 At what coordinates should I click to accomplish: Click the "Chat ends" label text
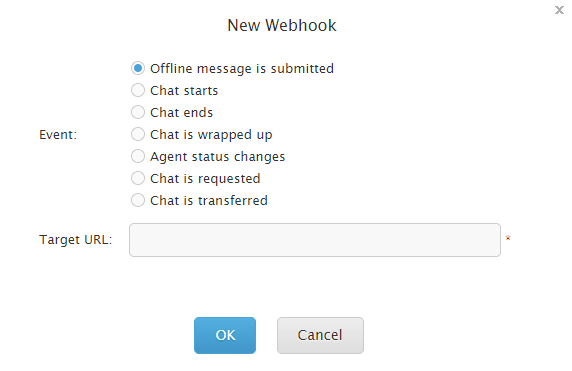click(181, 112)
